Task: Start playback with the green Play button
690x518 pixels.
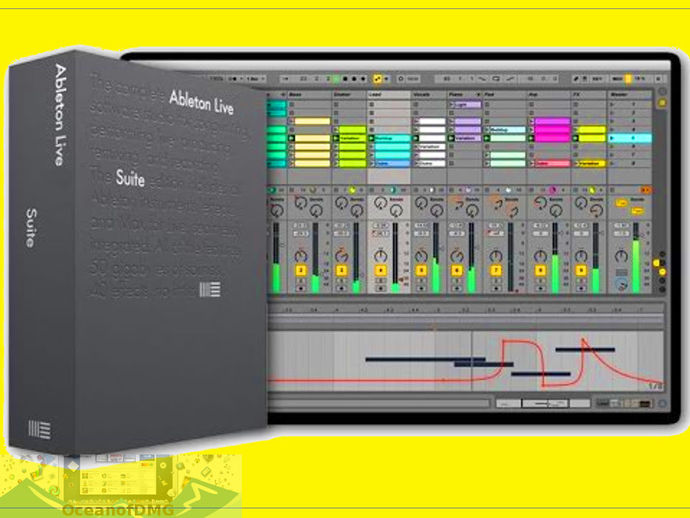Action: 336,79
